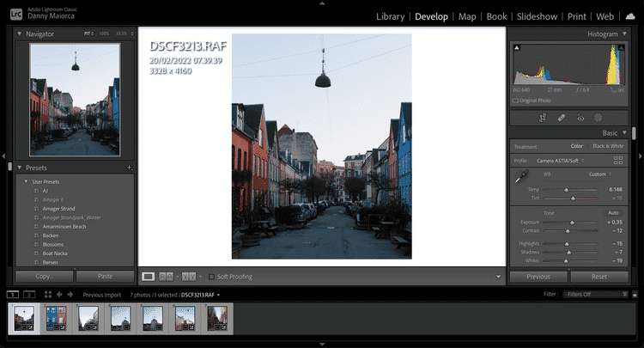Switch to Grid view in filmstrip bar

click(48, 294)
